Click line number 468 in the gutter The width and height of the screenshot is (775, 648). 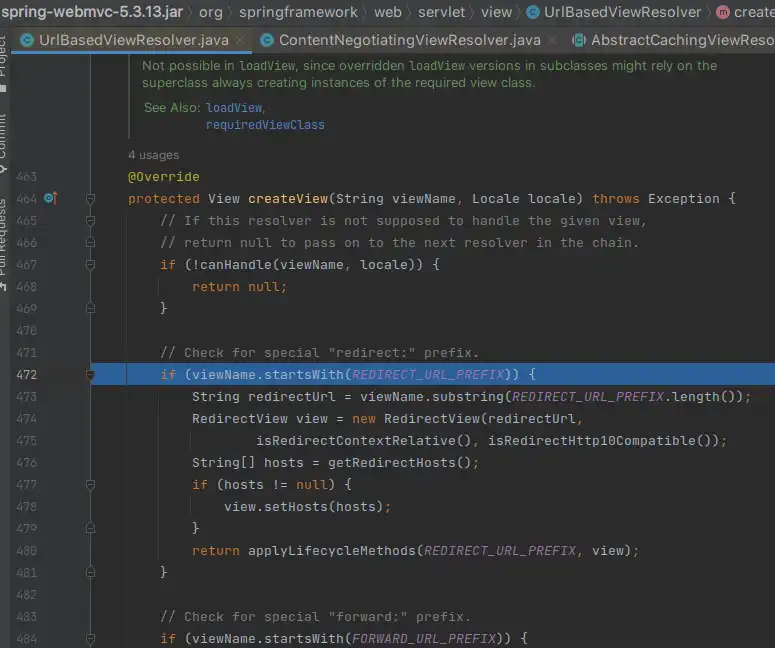(x=26, y=287)
